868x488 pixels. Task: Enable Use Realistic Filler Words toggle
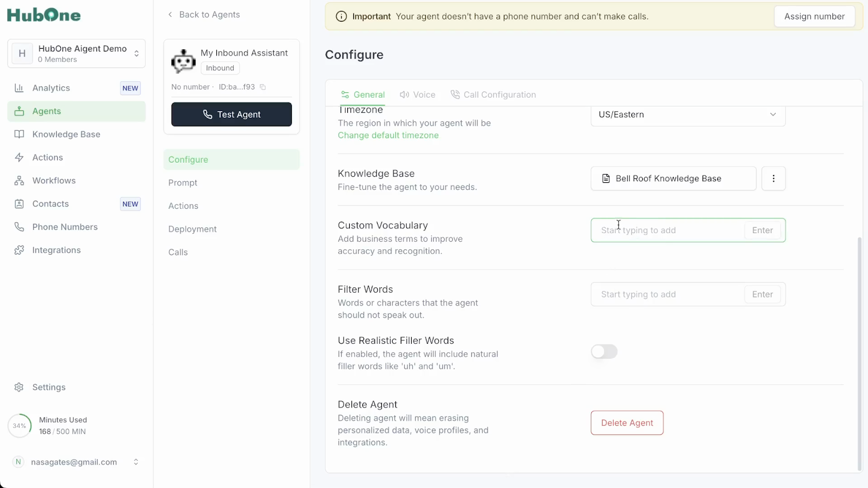point(604,352)
